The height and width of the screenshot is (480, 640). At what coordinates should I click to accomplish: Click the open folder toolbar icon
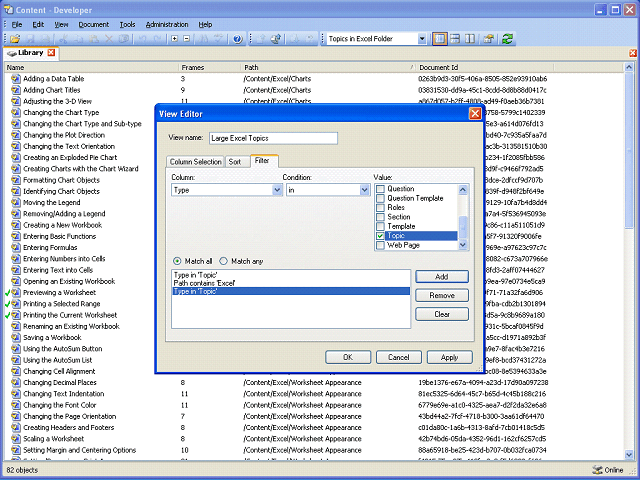[x=16, y=39]
